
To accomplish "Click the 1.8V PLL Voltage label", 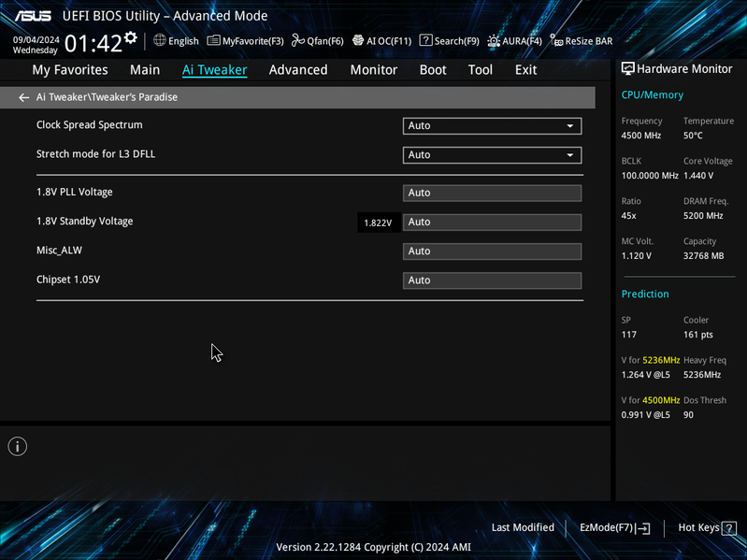I will coord(74,192).
